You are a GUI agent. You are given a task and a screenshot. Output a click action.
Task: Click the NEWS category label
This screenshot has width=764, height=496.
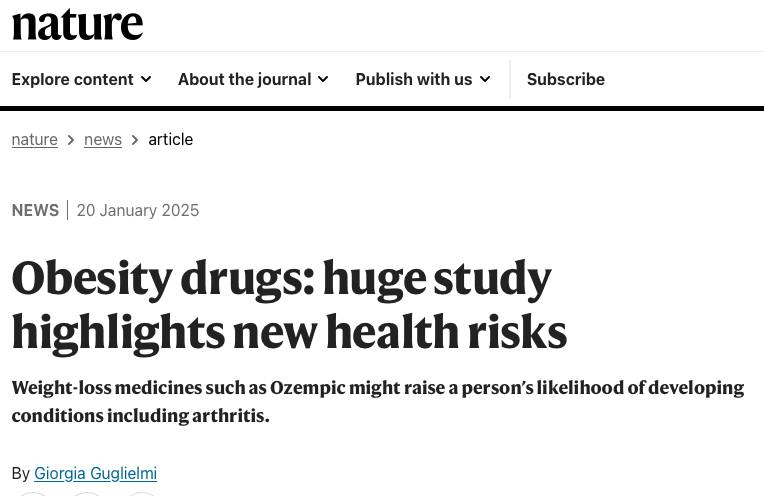tap(35, 210)
